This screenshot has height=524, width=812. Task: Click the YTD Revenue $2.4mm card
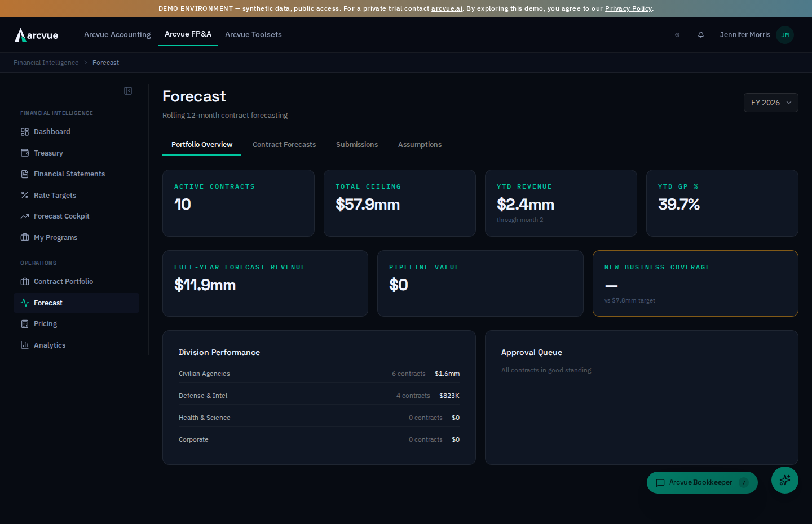pyautogui.click(x=561, y=203)
